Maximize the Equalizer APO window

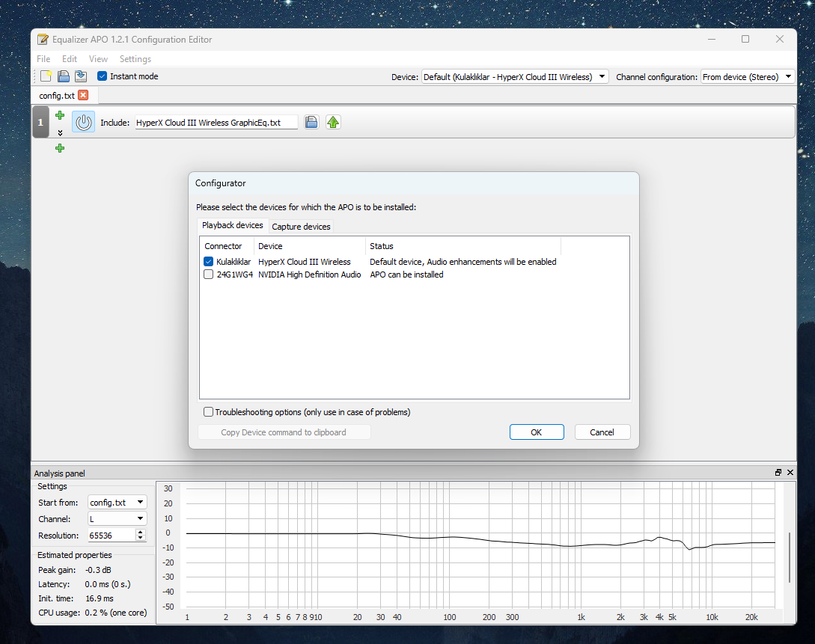[x=745, y=39]
